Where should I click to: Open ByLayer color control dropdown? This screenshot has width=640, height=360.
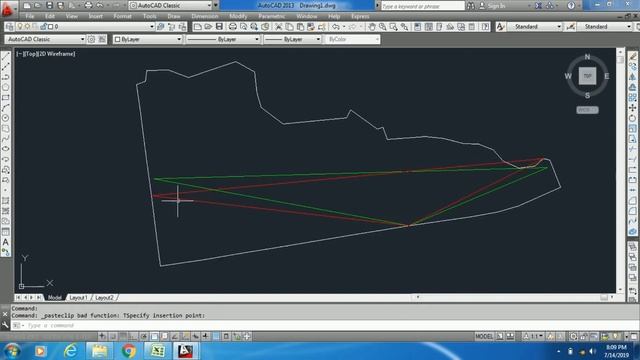point(179,39)
